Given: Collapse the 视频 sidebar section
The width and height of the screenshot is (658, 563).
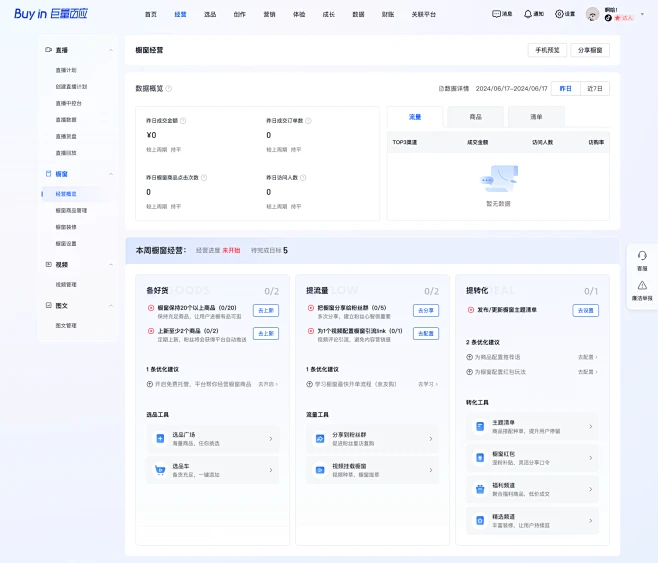Looking at the screenshot, I should (x=111, y=264).
